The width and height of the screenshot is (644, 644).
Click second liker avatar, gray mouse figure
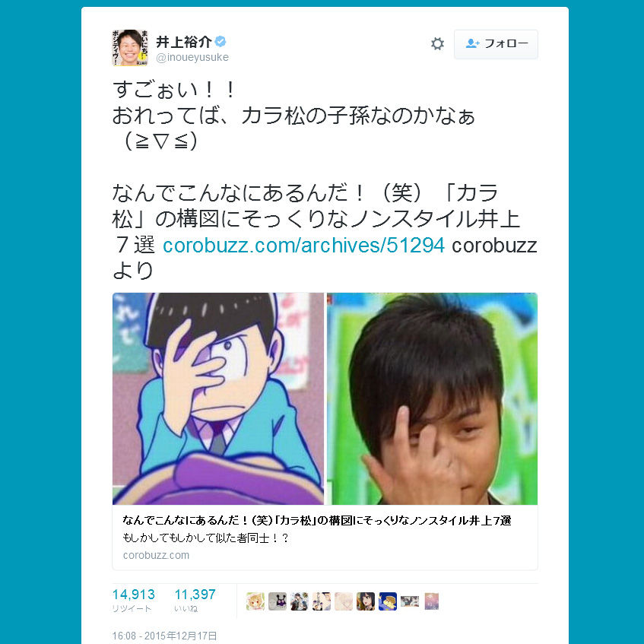point(278,601)
